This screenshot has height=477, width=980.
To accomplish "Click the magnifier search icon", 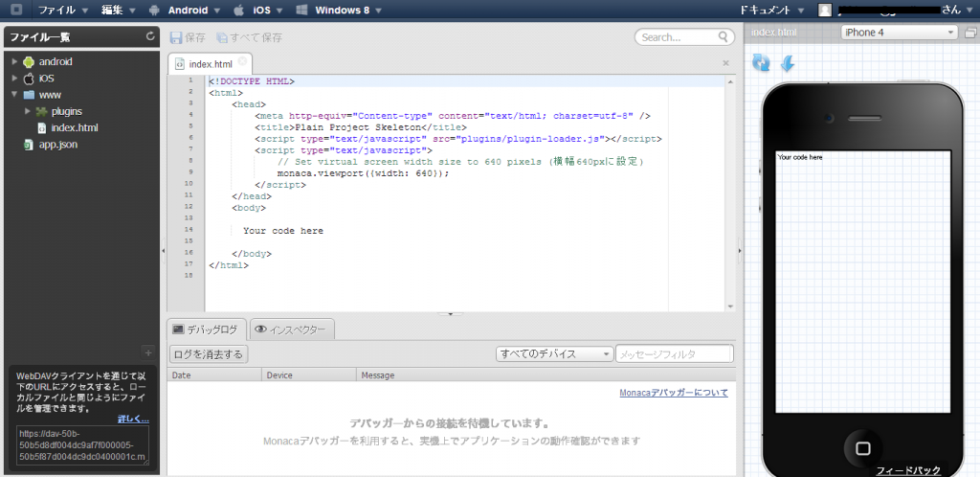I will 724,37.
